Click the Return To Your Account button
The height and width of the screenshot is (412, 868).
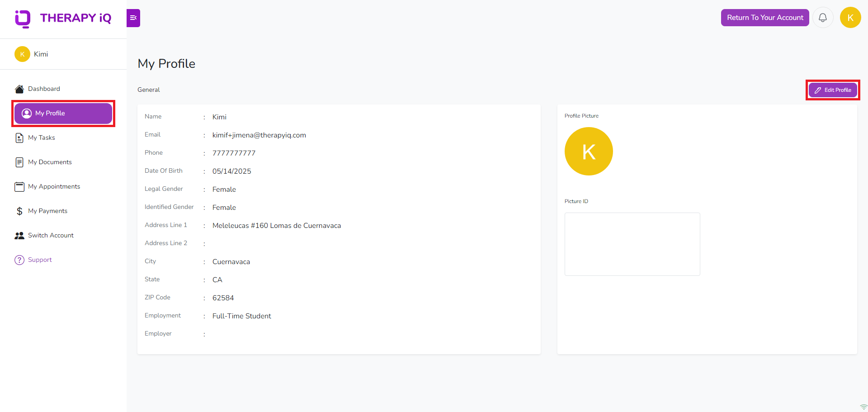tap(765, 17)
